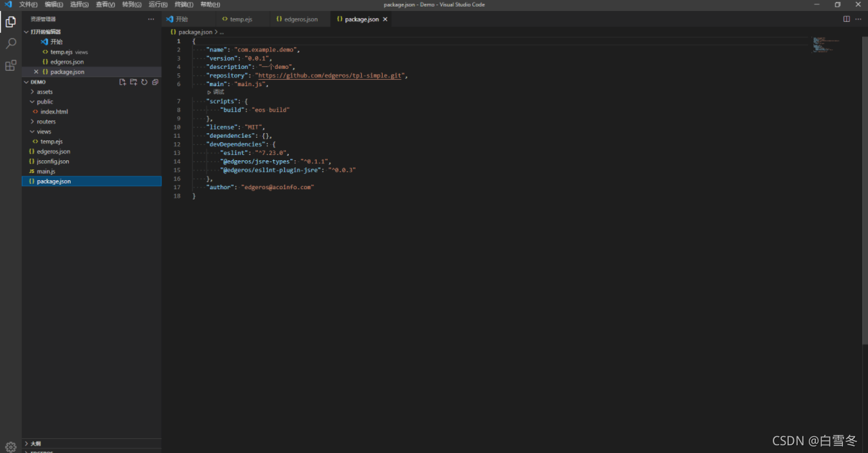Open the 文件(F) menu
868x453 pixels.
pos(28,5)
